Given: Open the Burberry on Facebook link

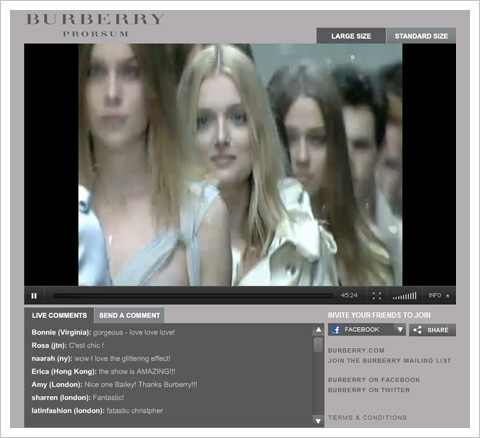Looking at the screenshot, I should (x=374, y=380).
